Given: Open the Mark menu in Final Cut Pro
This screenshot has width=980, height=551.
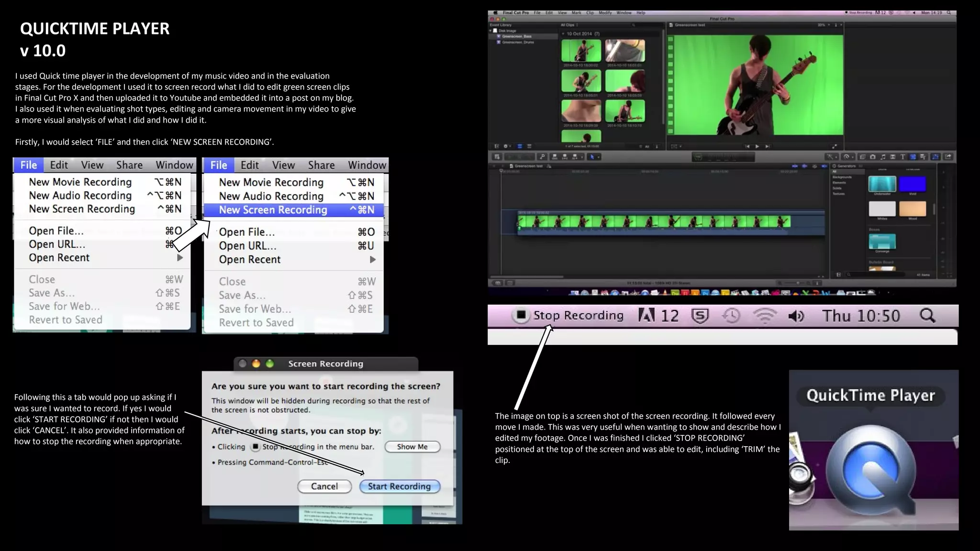Looking at the screenshot, I should (x=576, y=13).
